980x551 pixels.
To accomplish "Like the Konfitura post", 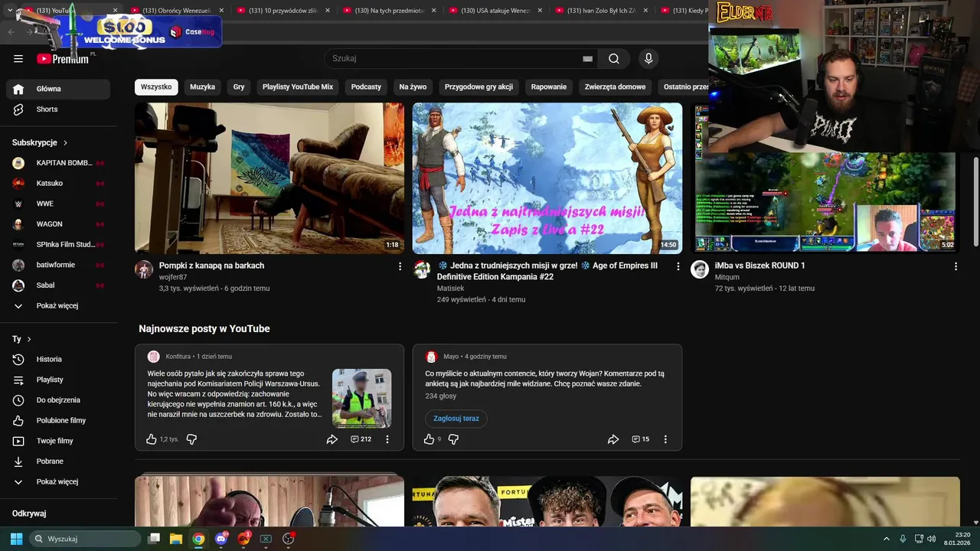I will [x=152, y=439].
